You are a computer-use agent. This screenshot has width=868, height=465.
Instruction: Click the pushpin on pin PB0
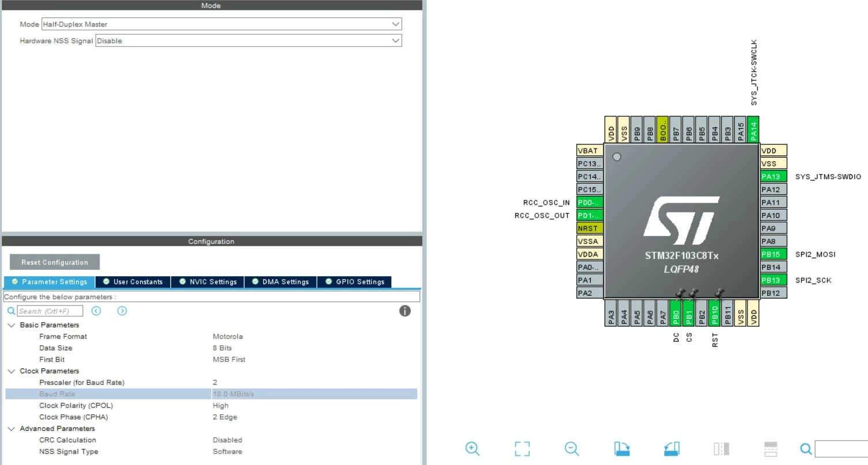click(x=680, y=294)
